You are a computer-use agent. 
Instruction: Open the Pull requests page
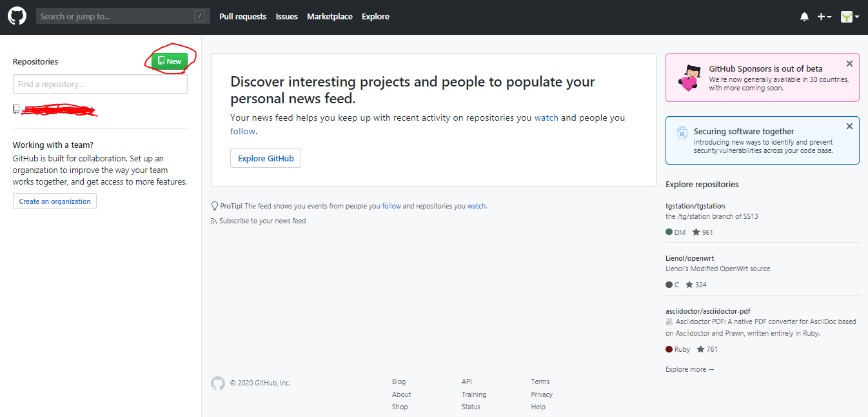point(242,17)
